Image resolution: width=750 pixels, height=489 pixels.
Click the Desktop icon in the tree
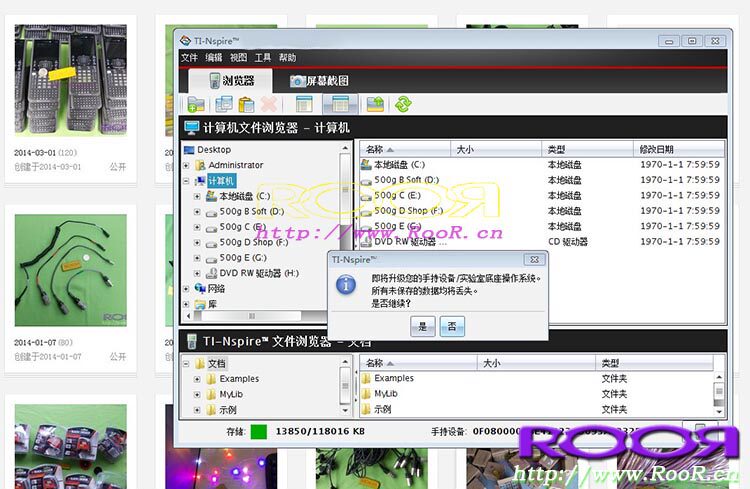pyautogui.click(x=189, y=150)
